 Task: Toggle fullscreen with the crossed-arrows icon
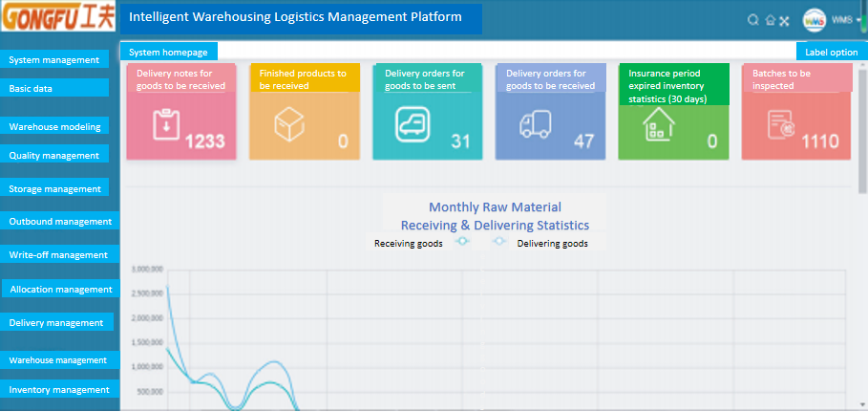click(784, 21)
